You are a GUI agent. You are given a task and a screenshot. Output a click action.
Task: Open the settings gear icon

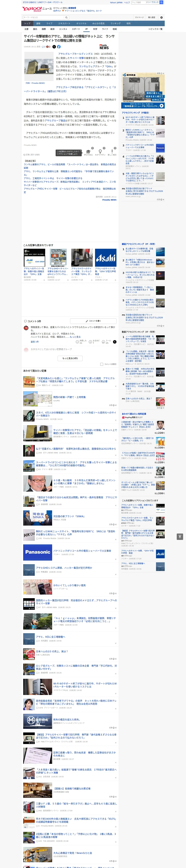coord(161,17)
